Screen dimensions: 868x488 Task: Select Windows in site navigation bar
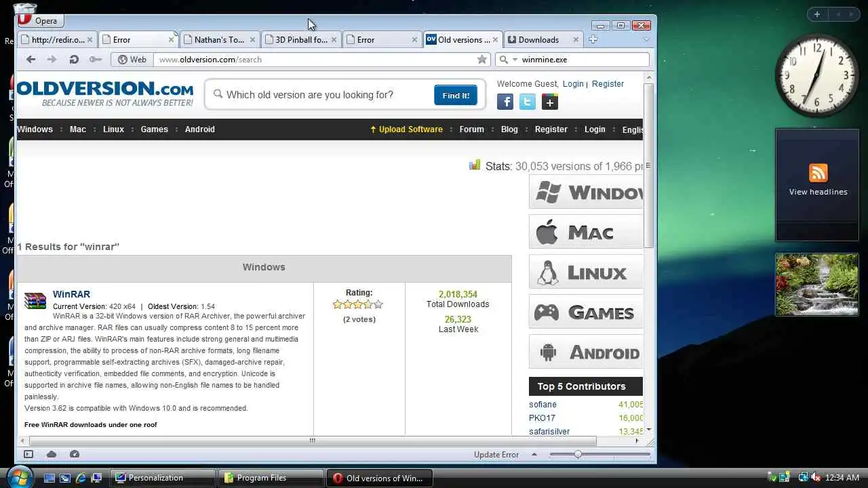35,129
